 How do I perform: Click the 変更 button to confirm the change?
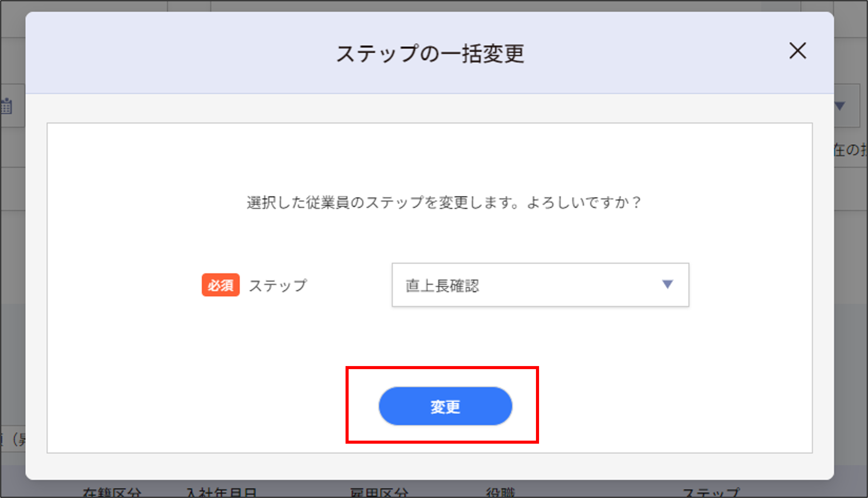[445, 406]
